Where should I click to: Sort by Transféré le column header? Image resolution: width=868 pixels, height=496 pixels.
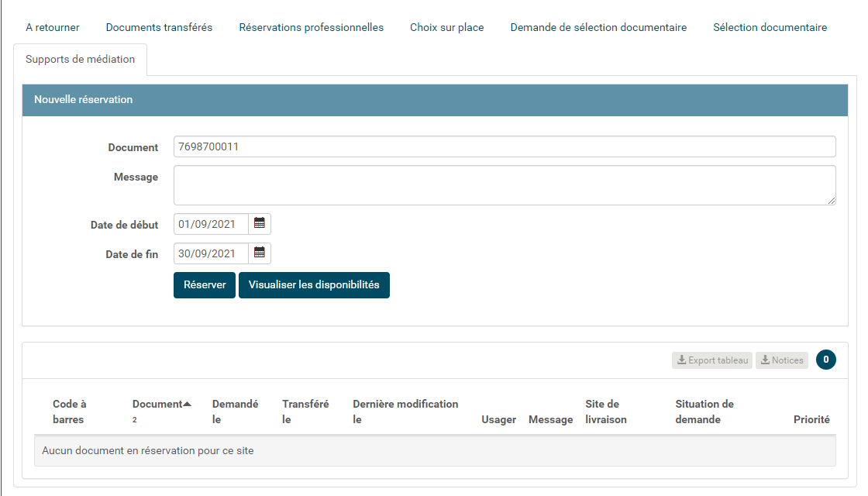coord(305,412)
